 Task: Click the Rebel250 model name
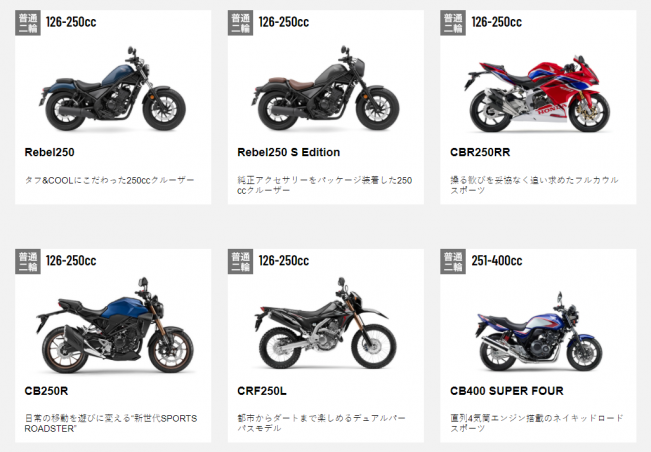(x=49, y=152)
